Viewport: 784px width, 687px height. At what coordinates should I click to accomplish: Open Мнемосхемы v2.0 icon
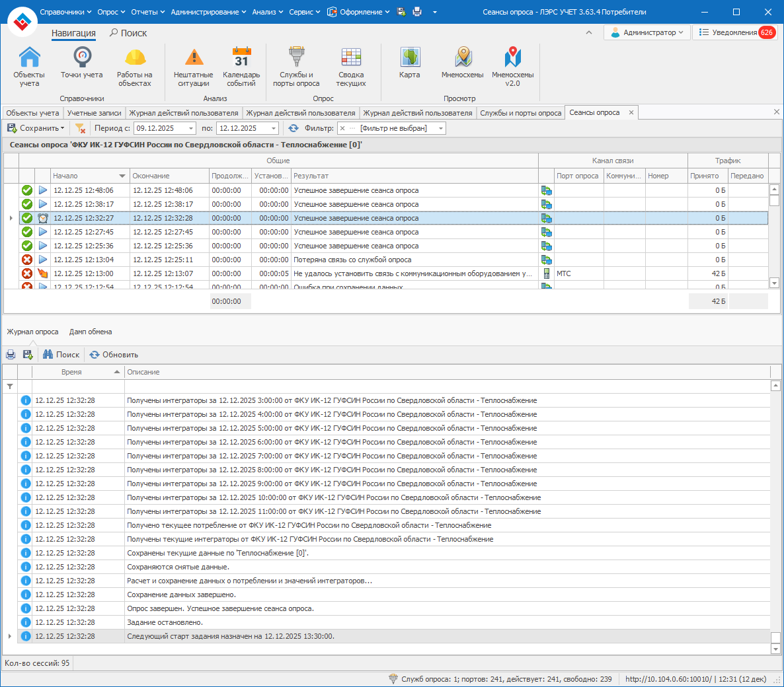click(512, 66)
